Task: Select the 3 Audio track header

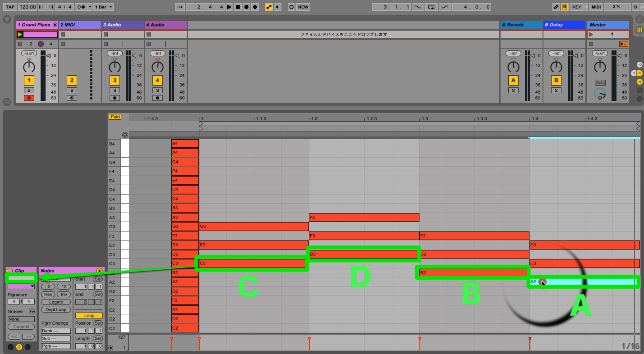Action: pyautogui.click(x=123, y=25)
